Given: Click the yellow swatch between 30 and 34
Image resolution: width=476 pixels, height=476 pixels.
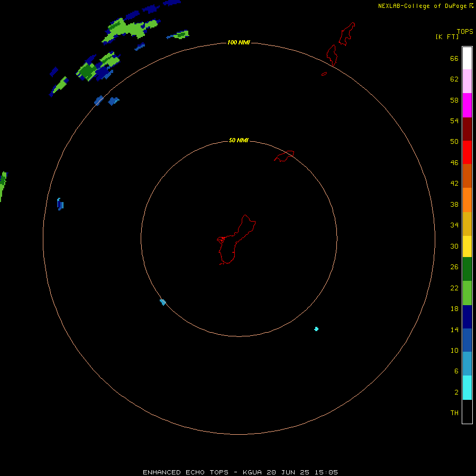Looking at the screenshot, I should click(467, 246).
